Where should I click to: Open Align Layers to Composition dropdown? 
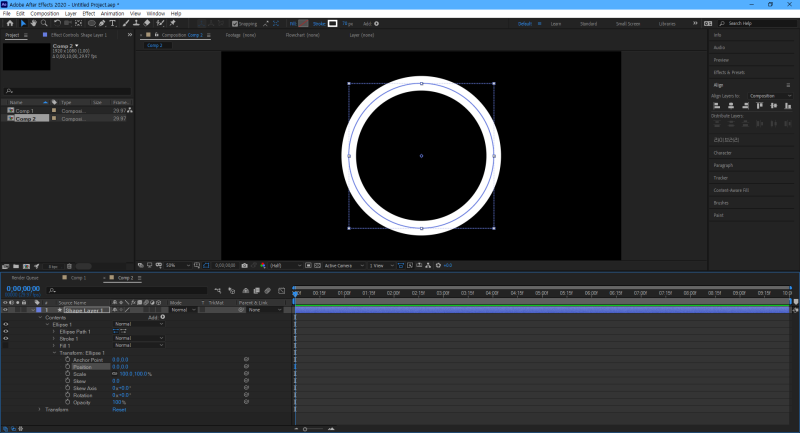[770, 96]
